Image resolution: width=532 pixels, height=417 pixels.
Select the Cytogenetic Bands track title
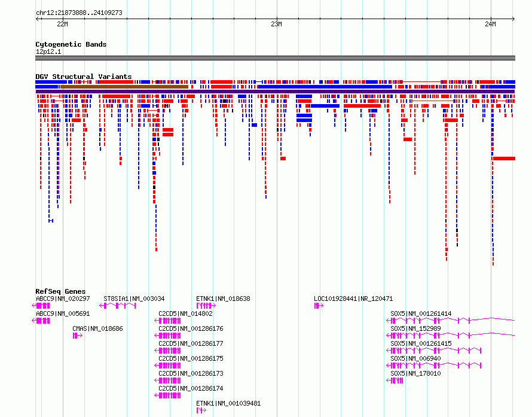coord(71,44)
